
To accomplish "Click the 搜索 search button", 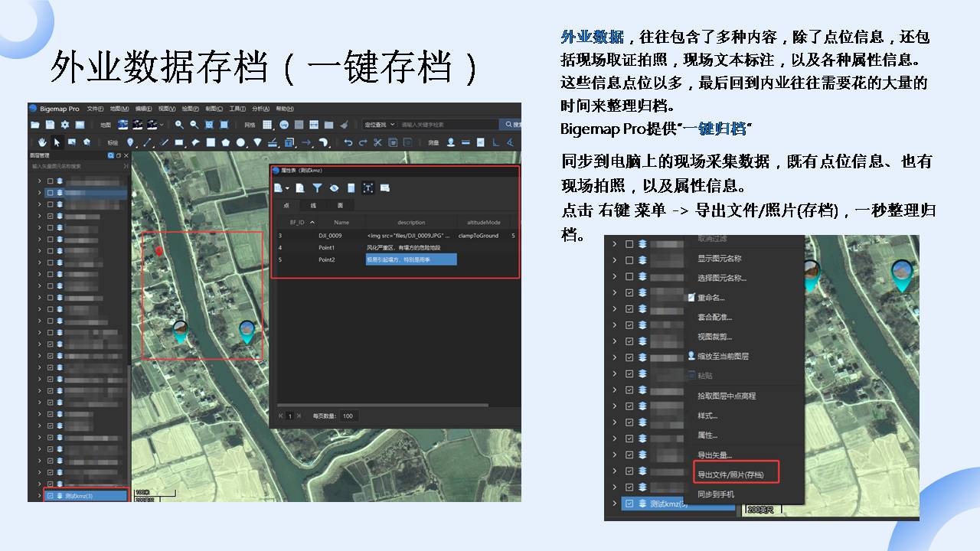I will [x=511, y=124].
